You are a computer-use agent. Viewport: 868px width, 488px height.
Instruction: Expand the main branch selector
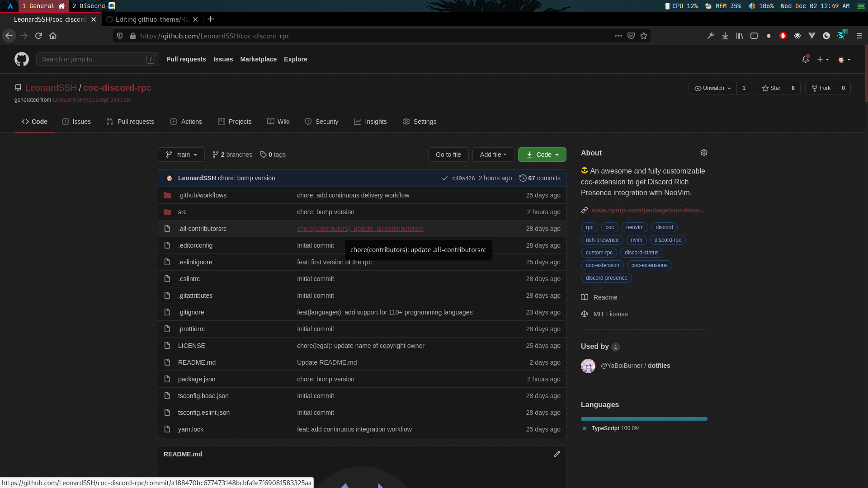tap(181, 155)
